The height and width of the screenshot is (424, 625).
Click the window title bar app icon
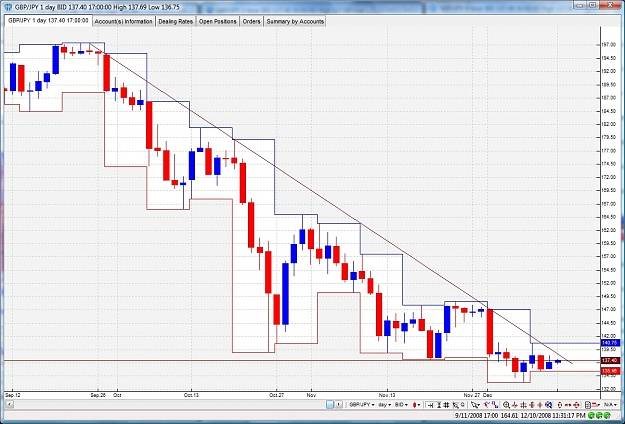pos(8,7)
